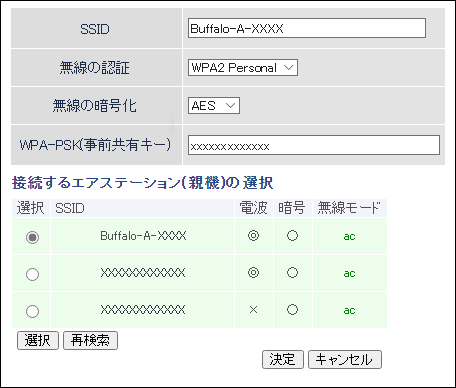This screenshot has height=388, width=456.
Task: Click the キャンセル button
Action: click(x=345, y=359)
